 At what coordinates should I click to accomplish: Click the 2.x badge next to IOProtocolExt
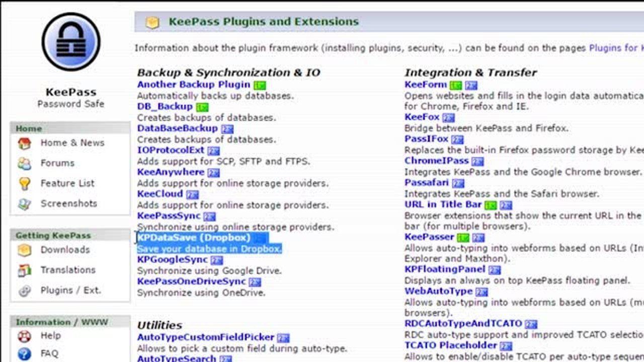214,151
